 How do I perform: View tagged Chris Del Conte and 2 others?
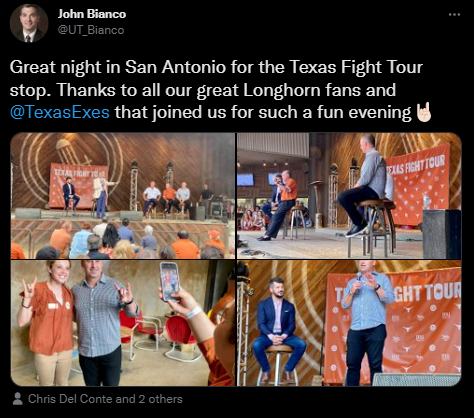click(105, 399)
